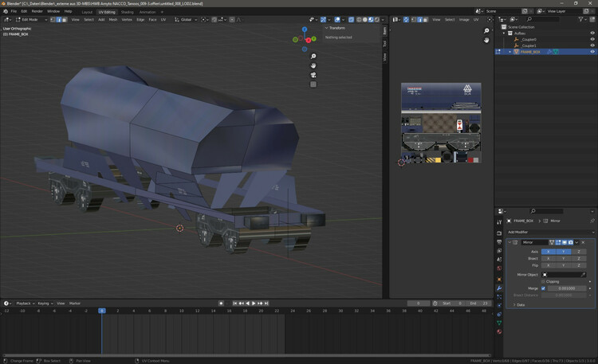Viewport: 598px width, 364px height.
Task: Toggle Mirror Bisect X button
Action: tap(549, 258)
